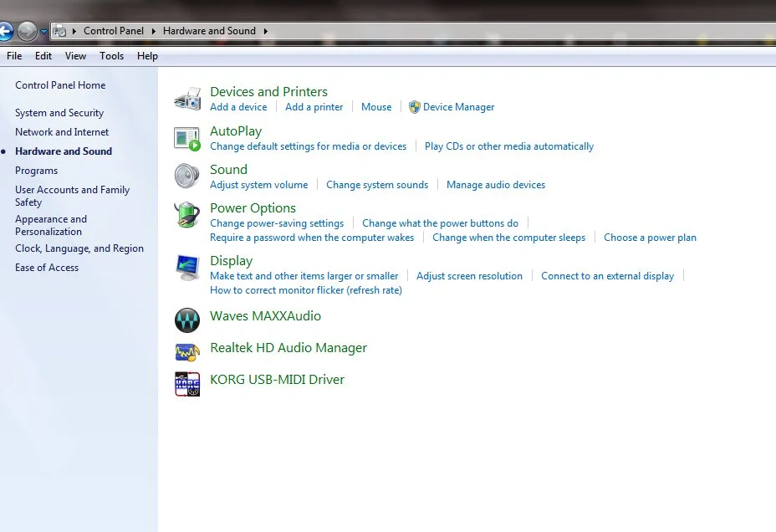Change default settings for media or devices

click(308, 146)
